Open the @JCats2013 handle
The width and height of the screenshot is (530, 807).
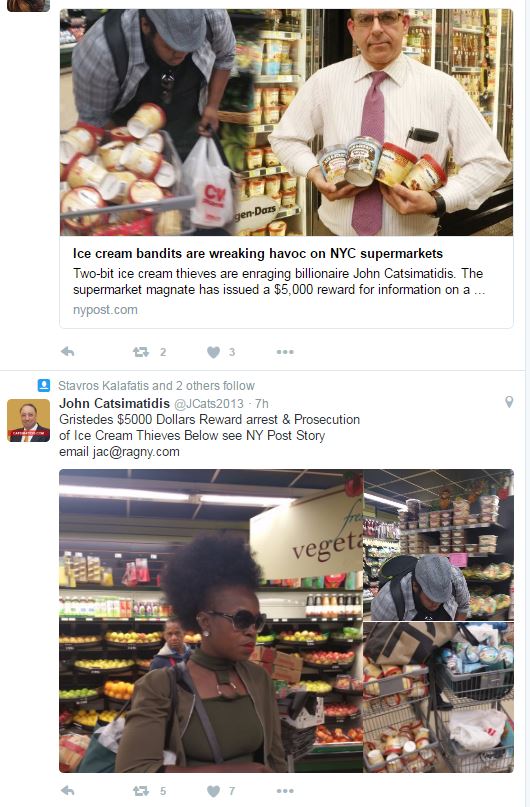[x=209, y=404]
